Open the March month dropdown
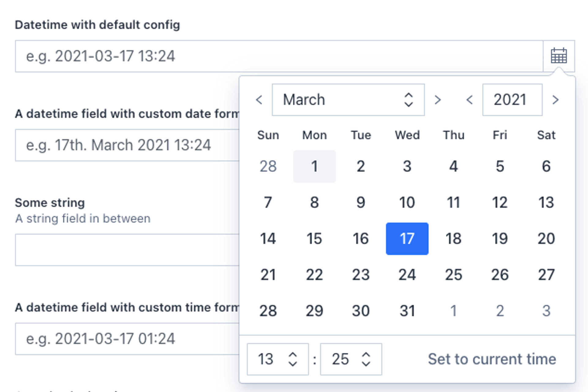 348,100
